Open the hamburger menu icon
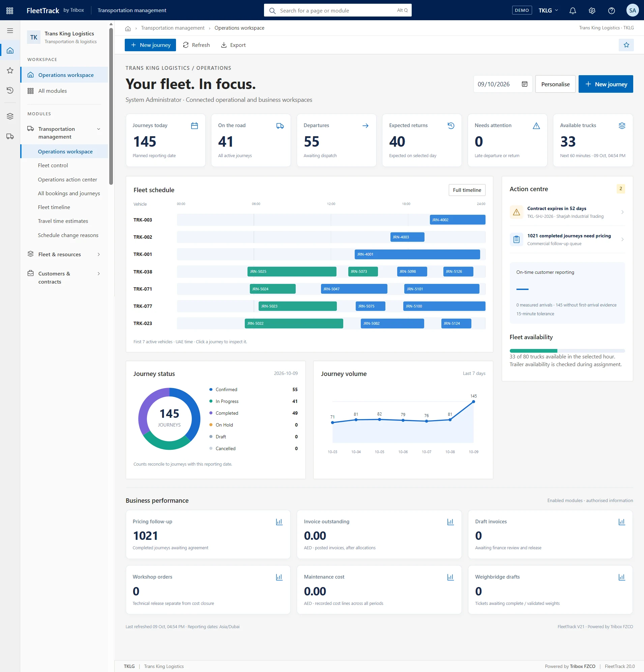The width and height of the screenshot is (644, 672). [x=10, y=30]
